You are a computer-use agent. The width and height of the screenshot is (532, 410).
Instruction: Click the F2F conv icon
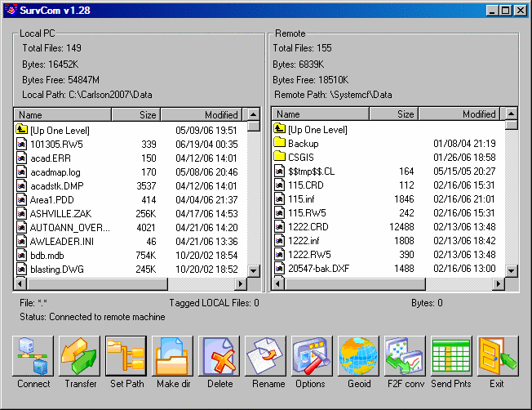405,355
